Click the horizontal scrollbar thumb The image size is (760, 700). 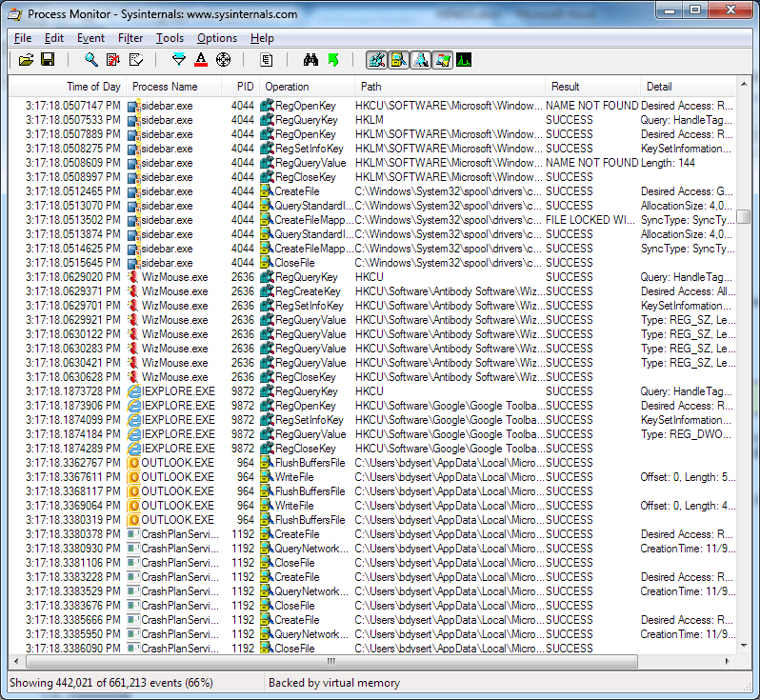pos(331,661)
